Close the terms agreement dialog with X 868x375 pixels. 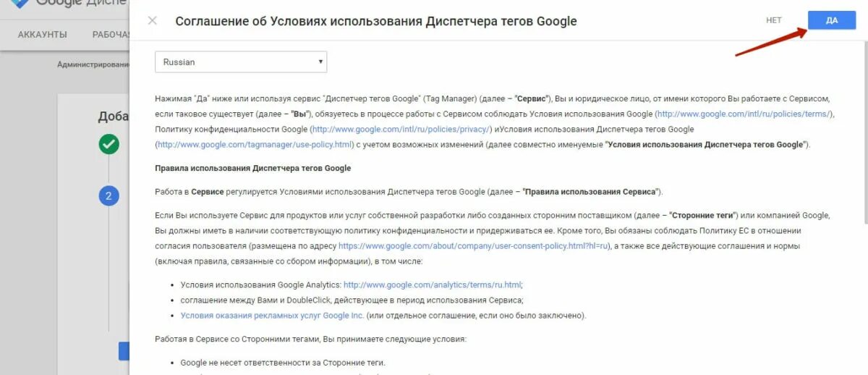pyautogui.click(x=152, y=20)
